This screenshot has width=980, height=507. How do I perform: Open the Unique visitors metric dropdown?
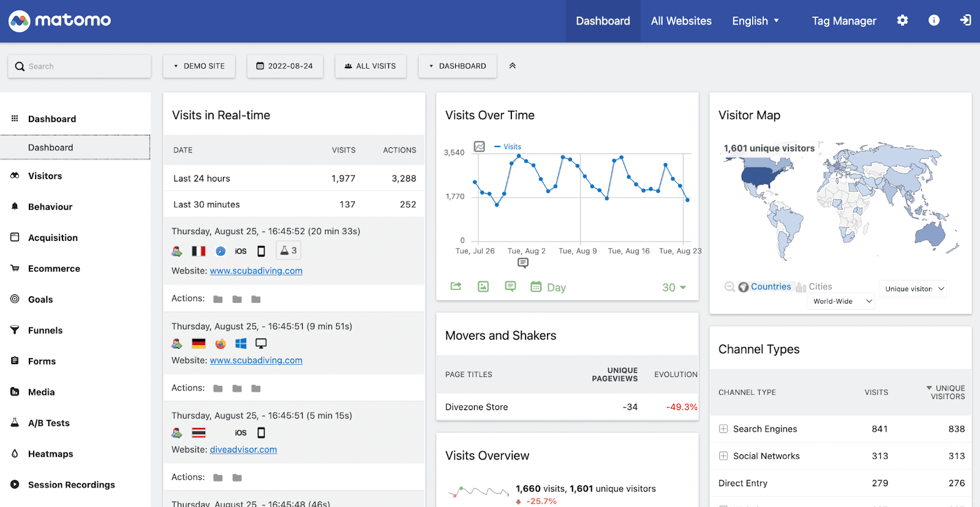pos(913,289)
